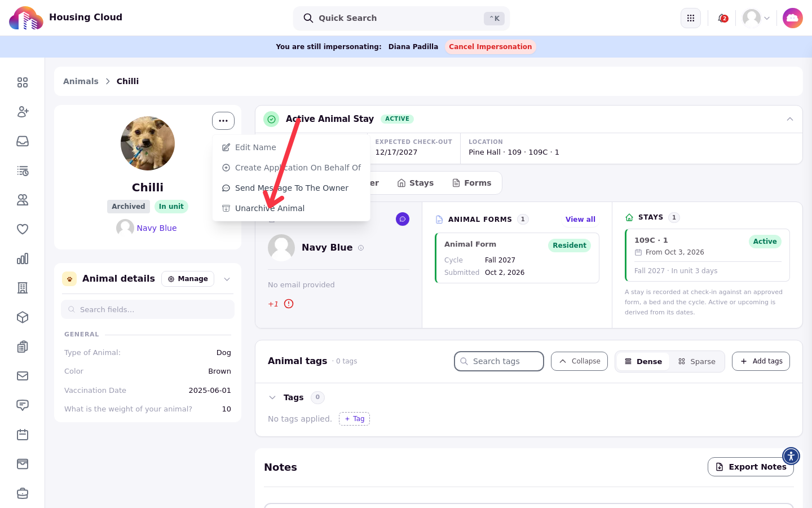The width and height of the screenshot is (812, 508).
Task: Switch to the Forms tab
Action: click(472, 183)
